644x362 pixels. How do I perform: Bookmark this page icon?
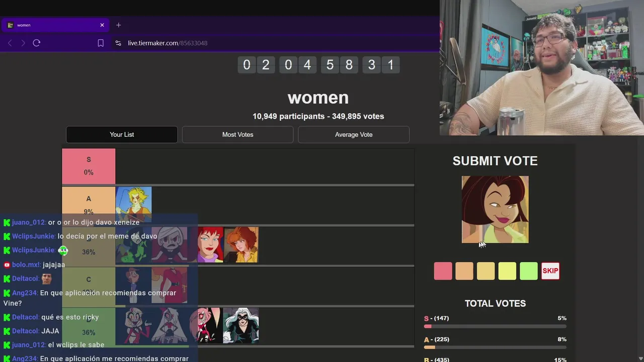(101, 43)
